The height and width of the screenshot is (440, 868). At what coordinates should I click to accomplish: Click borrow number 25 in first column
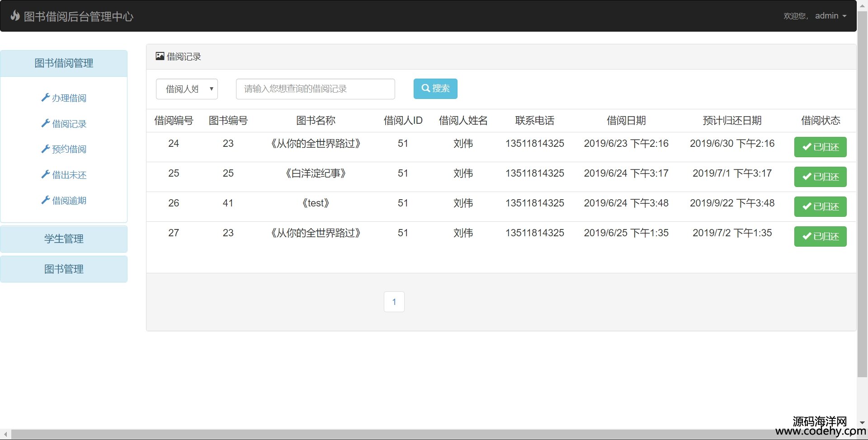174,173
